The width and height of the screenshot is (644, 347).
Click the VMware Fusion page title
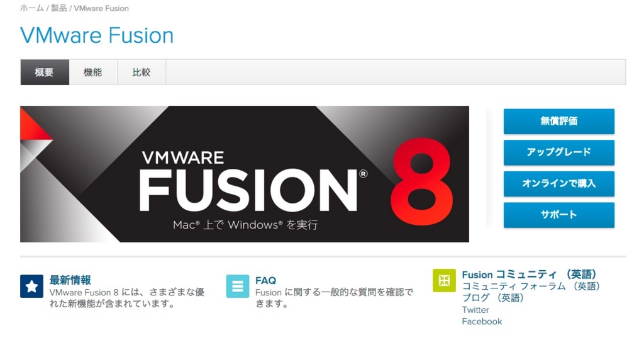[x=97, y=35]
